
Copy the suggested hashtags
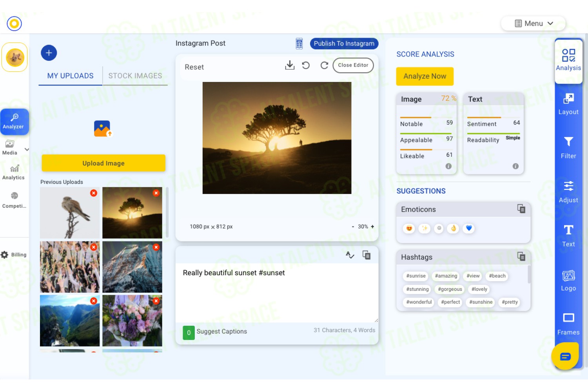pyautogui.click(x=521, y=256)
